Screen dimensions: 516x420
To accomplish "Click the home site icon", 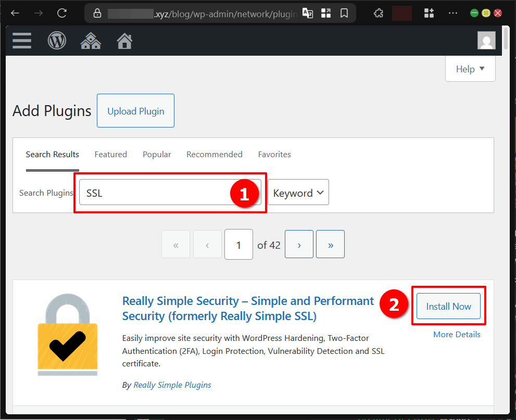I will 124,41.
